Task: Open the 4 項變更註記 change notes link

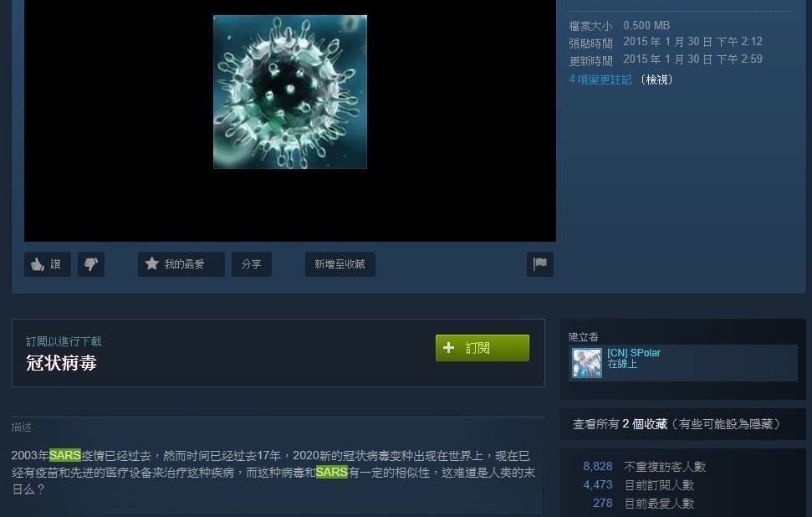Action: tap(600, 79)
